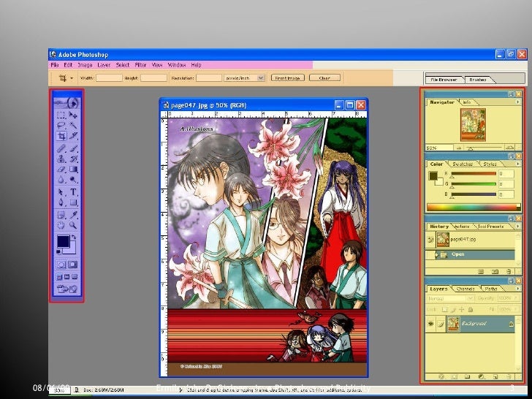Open the layer Fill arrow
The image size is (532, 399).
(x=517, y=309)
